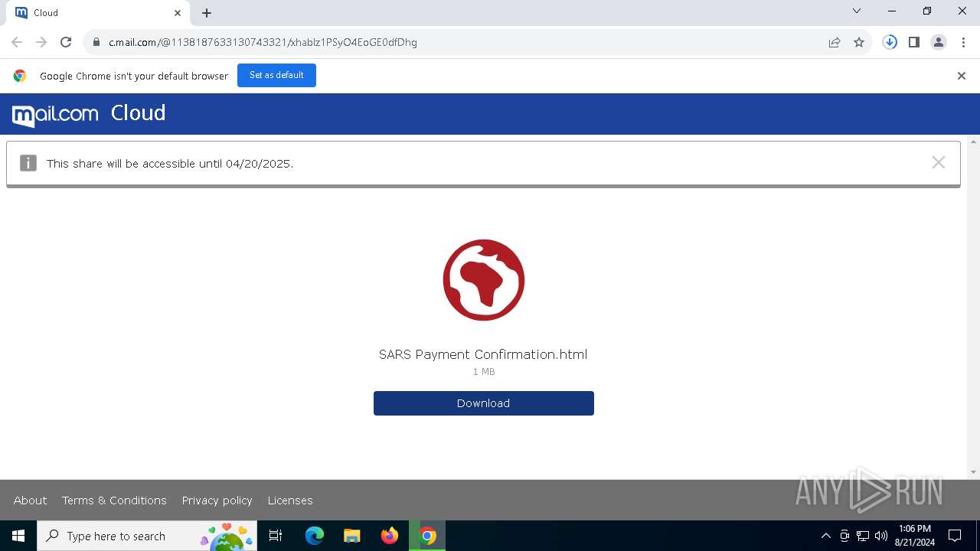The width and height of the screenshot is (980, 551).
Task: Open Terms & Conditions link
Action: click(114, 500)
